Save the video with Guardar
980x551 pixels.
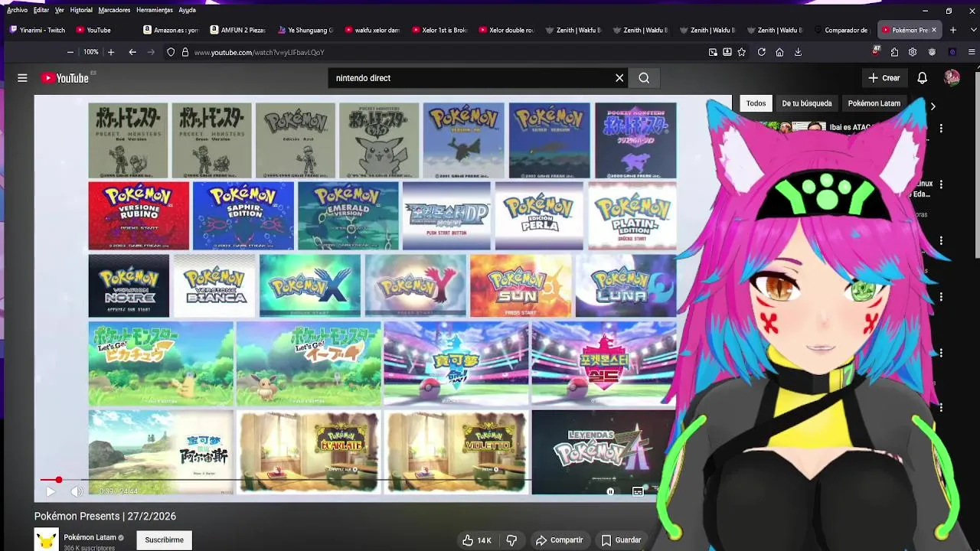[620, 540]
